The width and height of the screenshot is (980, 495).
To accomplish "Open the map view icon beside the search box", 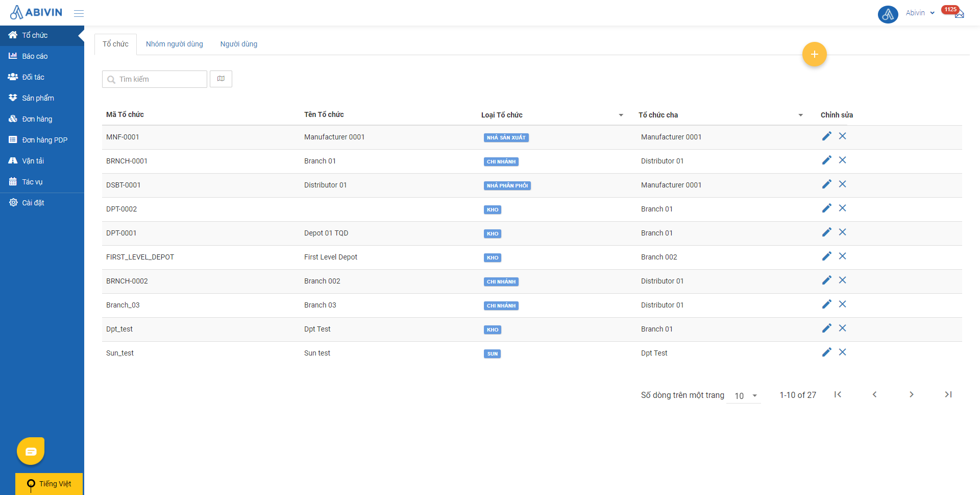I will (221, 79).
